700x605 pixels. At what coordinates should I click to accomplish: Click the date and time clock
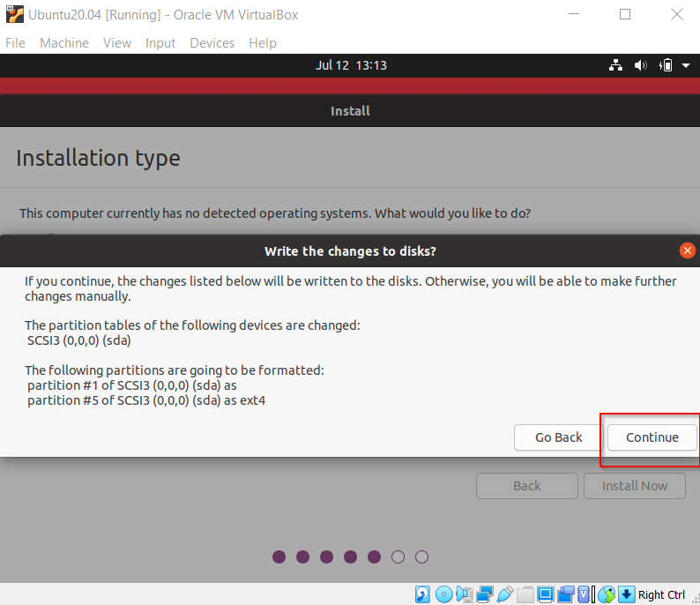(x=351, y=65)
